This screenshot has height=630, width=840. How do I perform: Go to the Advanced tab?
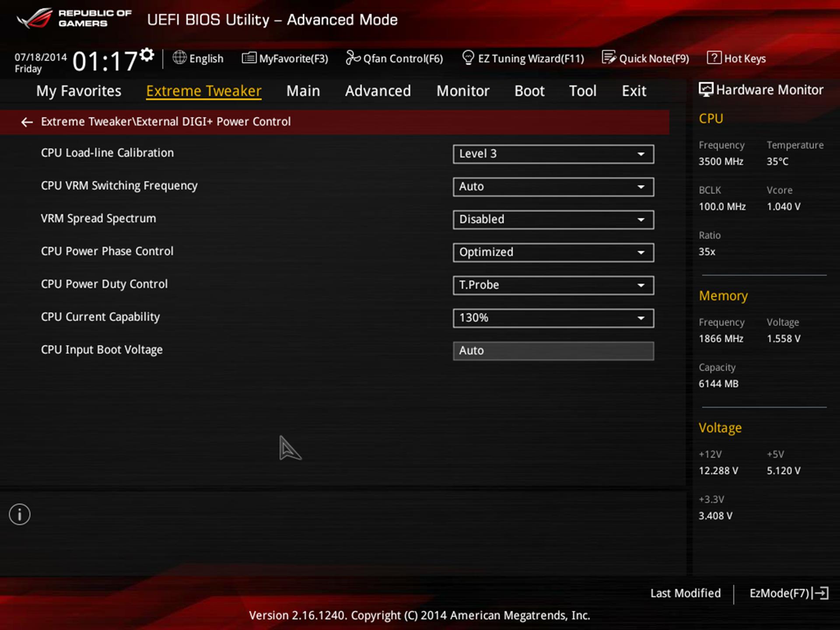tap(378, 91)
